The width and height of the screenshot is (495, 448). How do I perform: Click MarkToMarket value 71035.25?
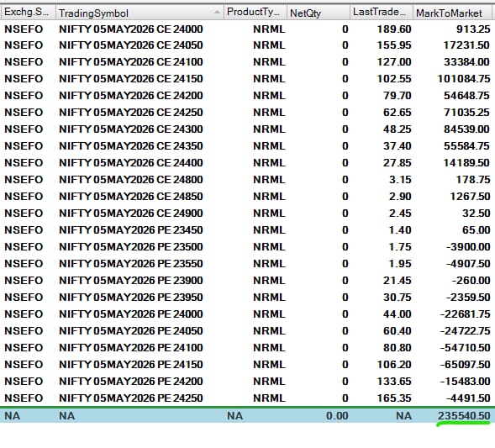466,113
